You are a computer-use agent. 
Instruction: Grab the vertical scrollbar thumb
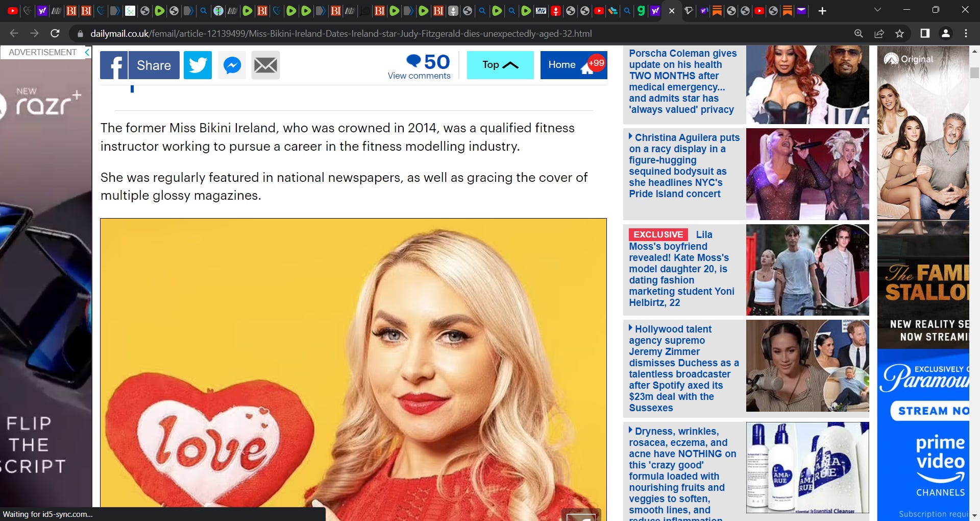pyautogui.click(x=974, y=73)
